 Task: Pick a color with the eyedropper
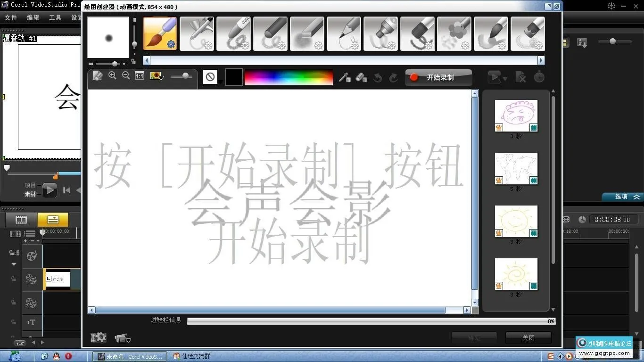click(x=344, y=77)
